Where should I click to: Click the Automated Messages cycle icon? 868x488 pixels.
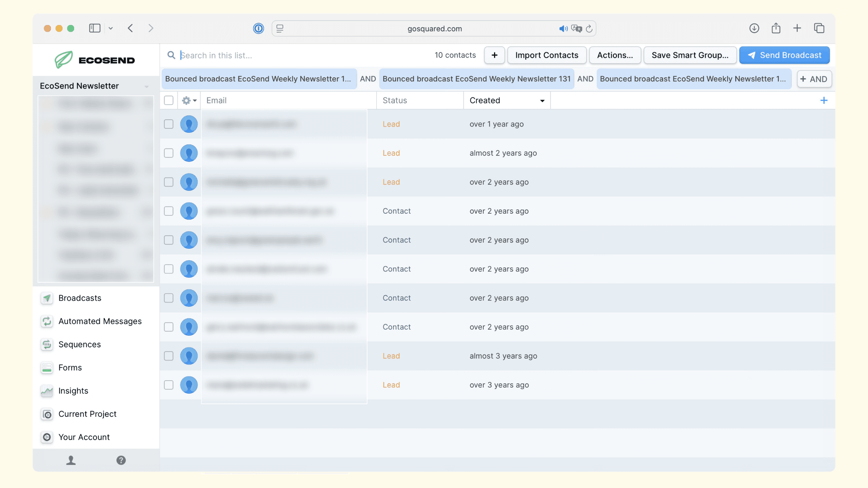[x=47, y=321]
